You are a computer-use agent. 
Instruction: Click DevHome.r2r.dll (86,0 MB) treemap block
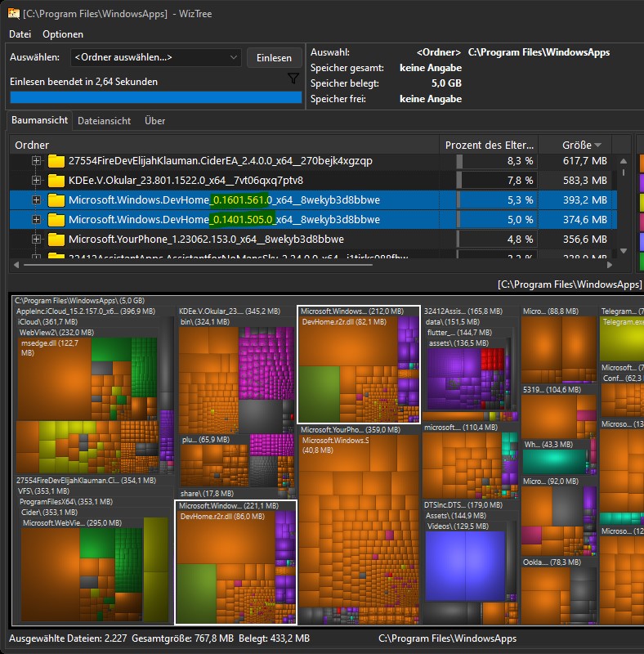[226, 538]
